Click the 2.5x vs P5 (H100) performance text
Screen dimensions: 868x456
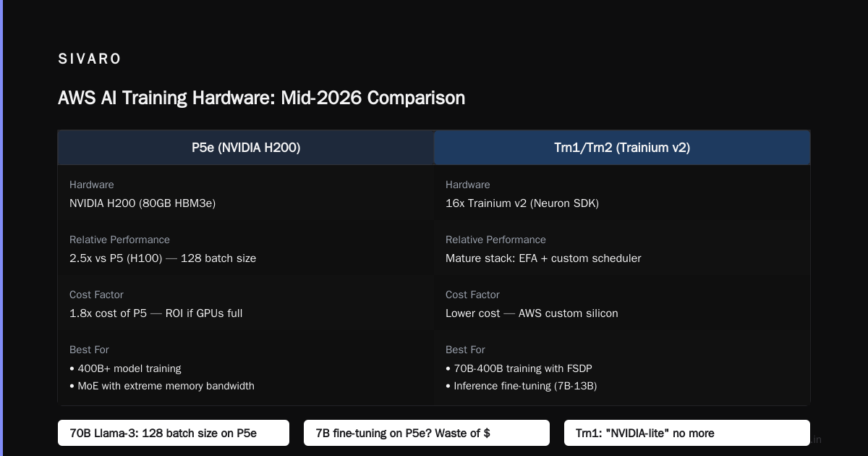pyautogui.click(x=163, y=258)
